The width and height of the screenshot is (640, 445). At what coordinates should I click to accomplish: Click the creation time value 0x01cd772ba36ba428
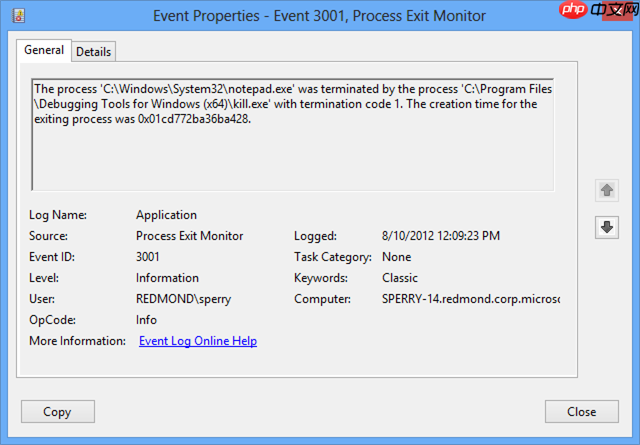click(x=193, y=119)
